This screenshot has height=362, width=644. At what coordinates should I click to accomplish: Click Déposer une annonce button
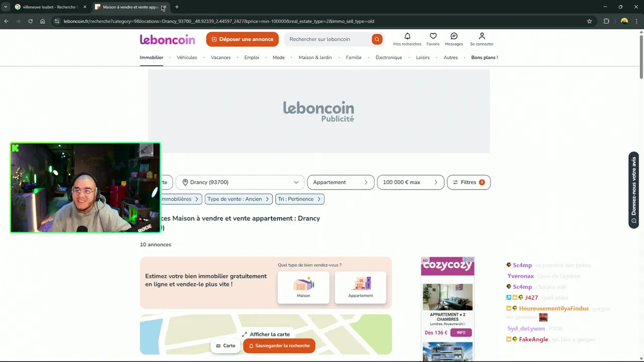[x=242, y=39]
